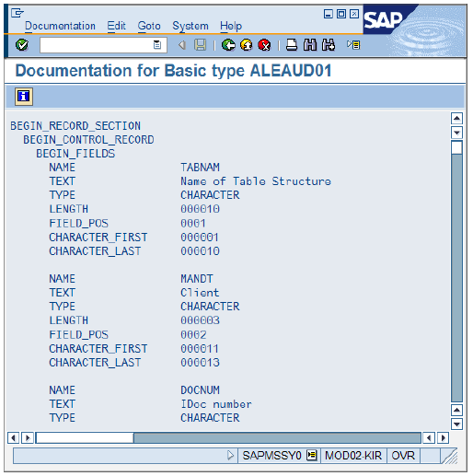Click the right-side horizontal scroll left arrow
473x476 pixels.
point(429,437)
